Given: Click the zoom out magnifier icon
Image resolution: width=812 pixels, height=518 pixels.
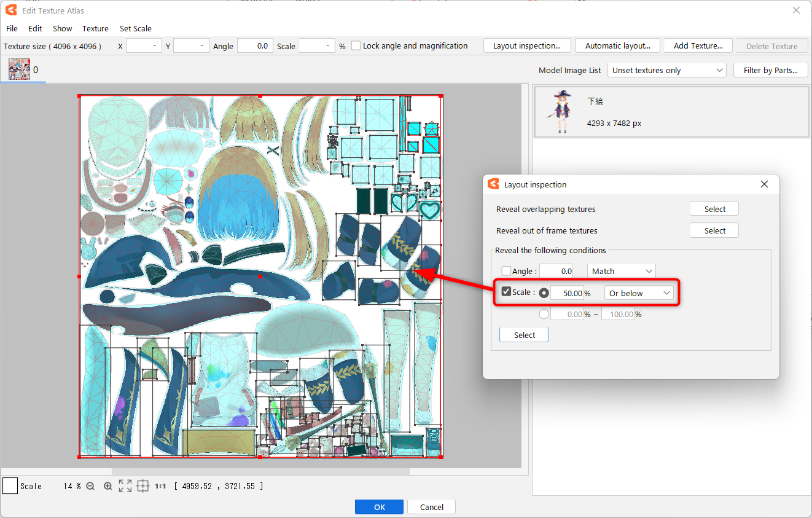Looking at the screenshot, I should (x=90, y=486).
